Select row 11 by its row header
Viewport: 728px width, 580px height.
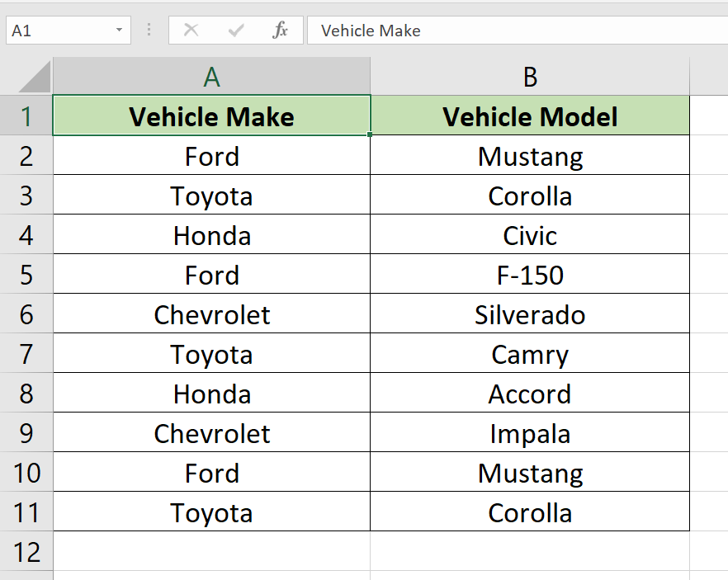tap(26, 512)
